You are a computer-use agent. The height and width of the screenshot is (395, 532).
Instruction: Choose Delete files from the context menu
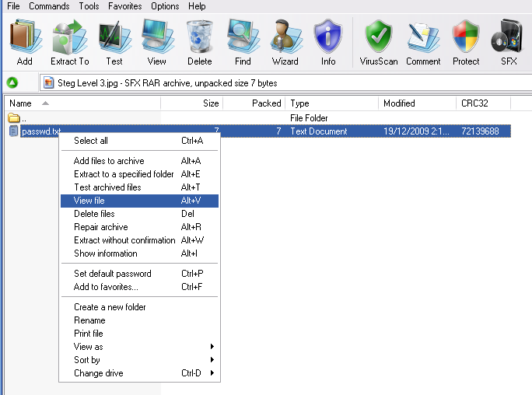tap(139, 214)
